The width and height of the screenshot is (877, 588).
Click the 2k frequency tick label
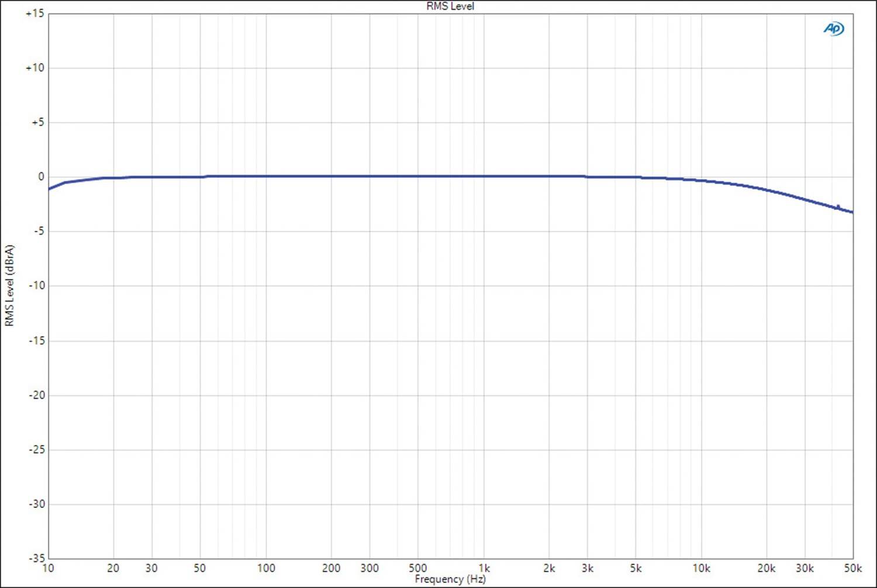point(549,568)
